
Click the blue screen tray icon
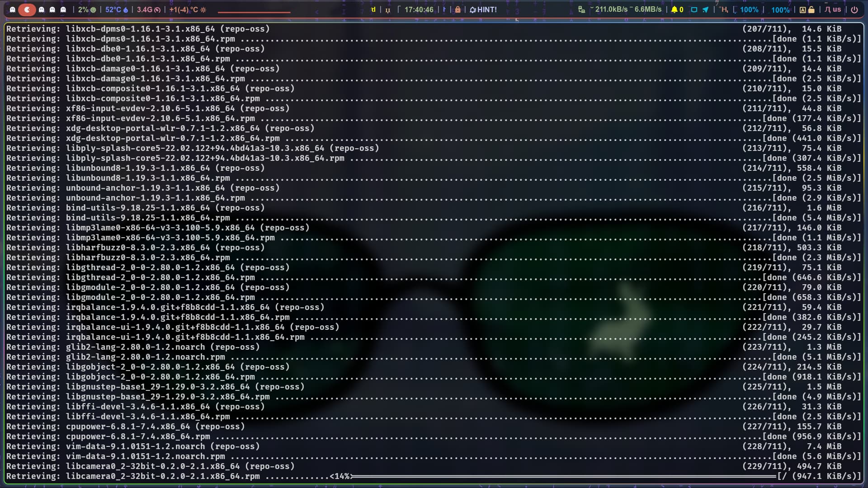point(694,9)
